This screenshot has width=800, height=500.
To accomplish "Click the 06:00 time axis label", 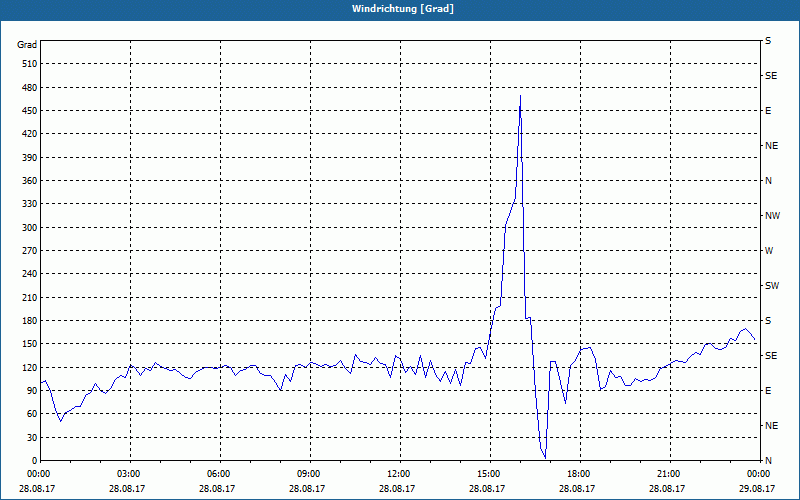I will 220,474.
